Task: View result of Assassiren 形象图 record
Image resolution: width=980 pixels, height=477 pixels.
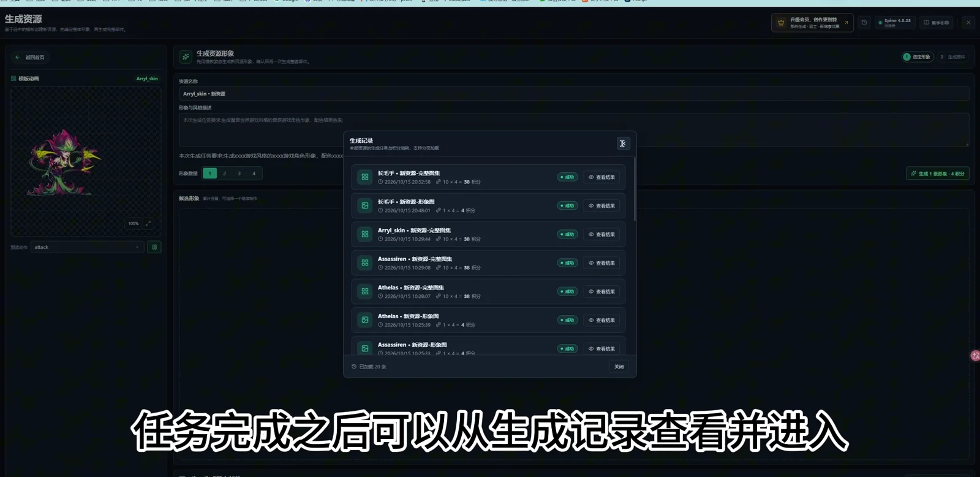Action: (601, 349)
